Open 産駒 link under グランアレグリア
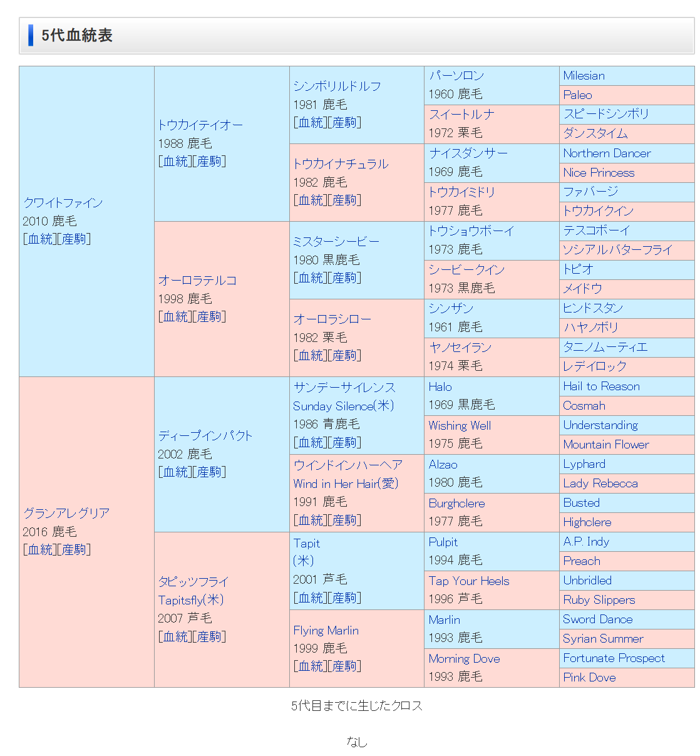This screenshot has height=756, width=700. [75, 549]
